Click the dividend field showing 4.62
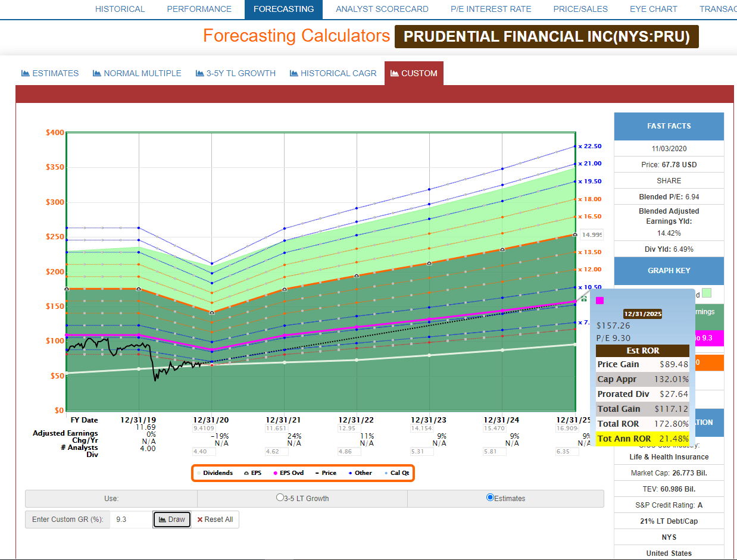The width and height of the screenshot is (737, 560). tap(276, 452)
